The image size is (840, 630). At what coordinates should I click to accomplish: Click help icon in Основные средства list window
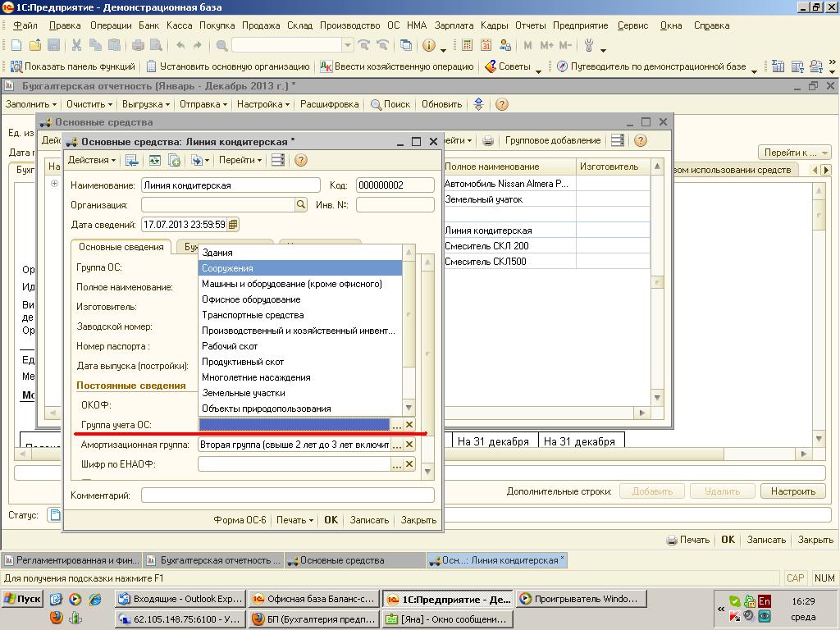640,140
